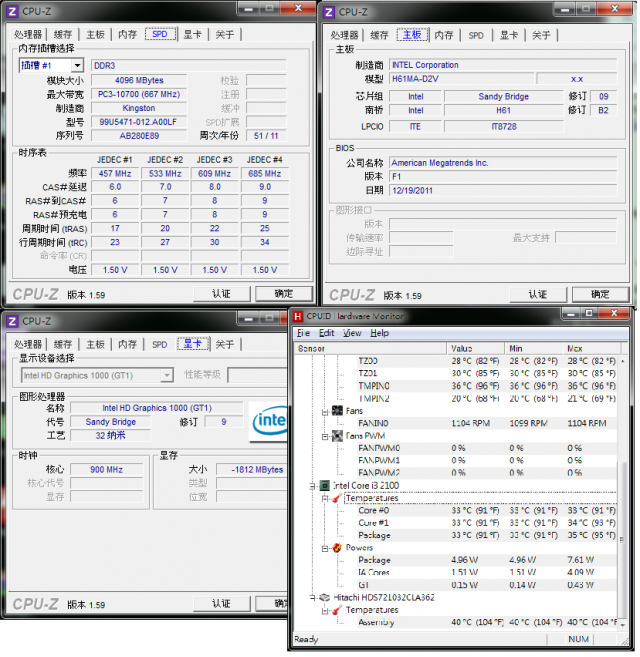The image size is (640, 657).
Task: Open the View menu in HWMonitor
Action: click(352, 333)
